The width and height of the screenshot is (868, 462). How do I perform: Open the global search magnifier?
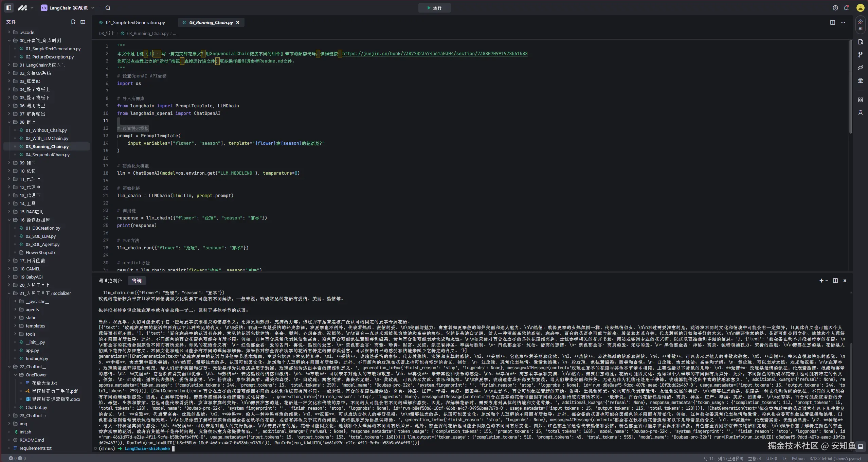click(108, 8)
